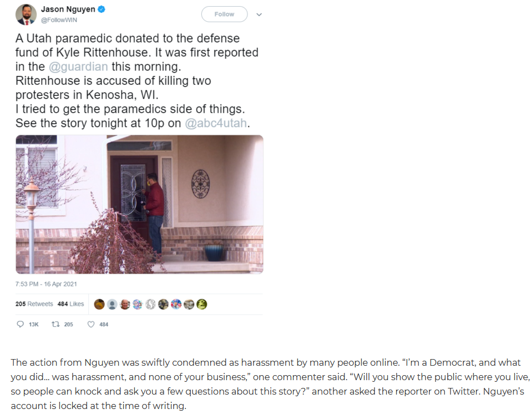Open the tweet options chevron dropdown
This screenshot has height=419, width=532.
(259, 14)
